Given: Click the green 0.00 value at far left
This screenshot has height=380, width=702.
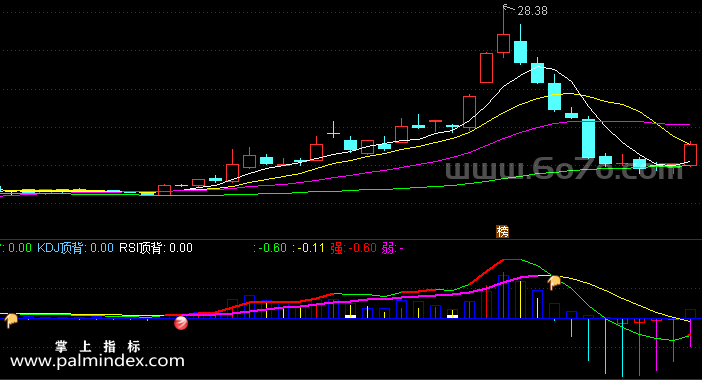Looking at the screenshot, I should pyautogui.click(x=20, y=248).
